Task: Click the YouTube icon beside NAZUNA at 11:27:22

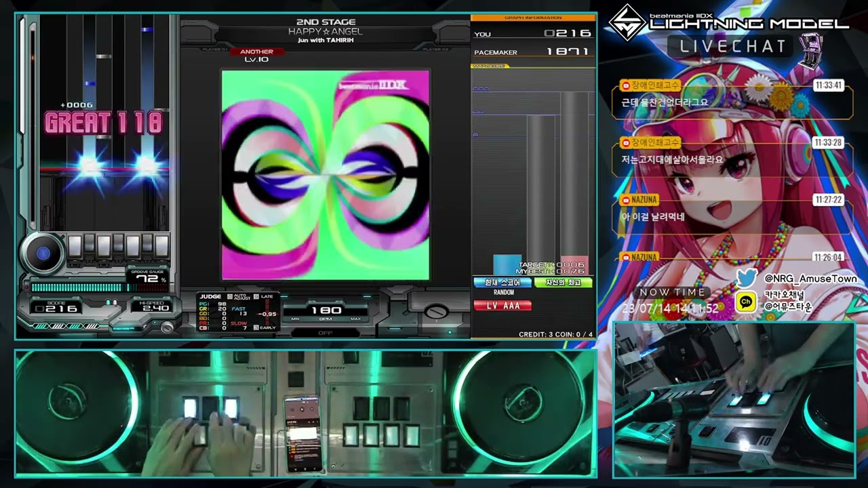Action: tap(626, 199)
